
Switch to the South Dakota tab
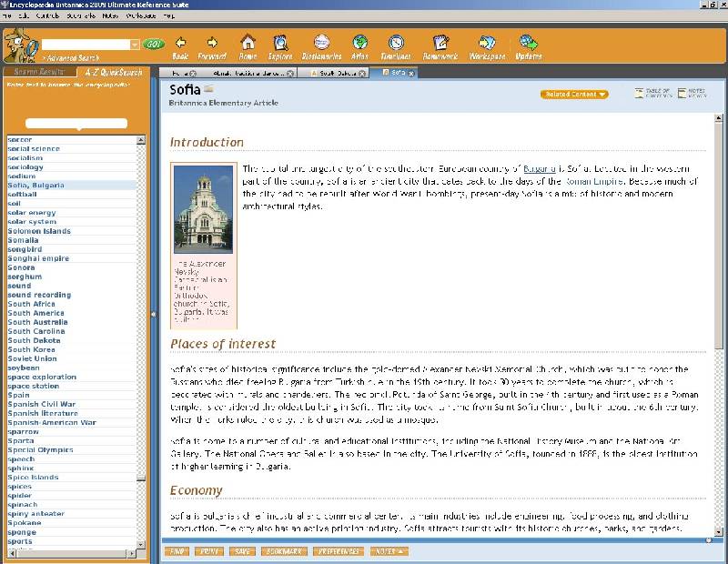click(333, 74)
